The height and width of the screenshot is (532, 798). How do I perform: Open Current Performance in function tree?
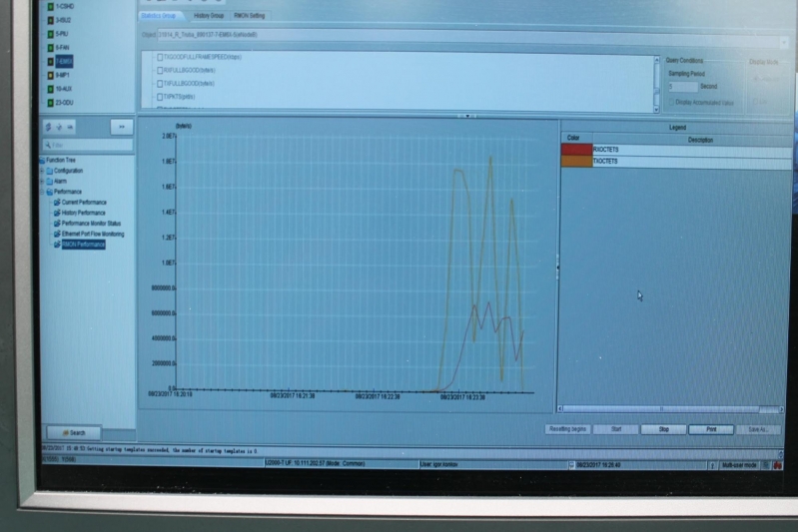[x=84, y=203]
